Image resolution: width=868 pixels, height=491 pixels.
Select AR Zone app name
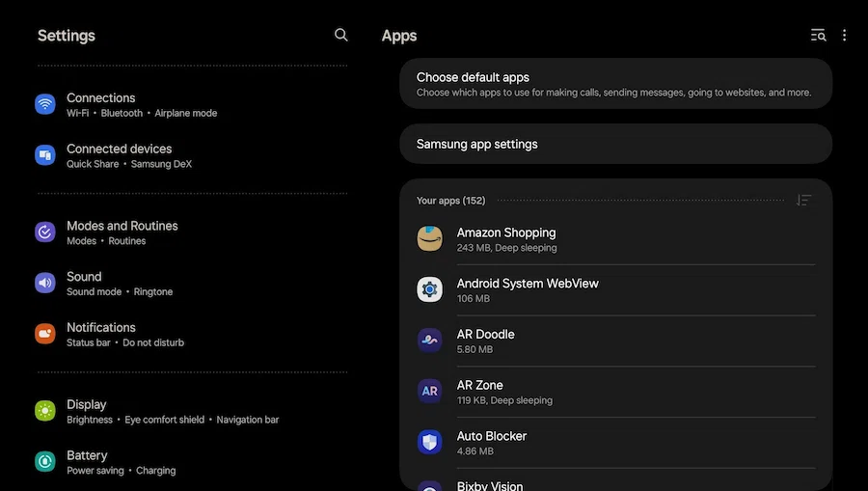click(480, 385)
